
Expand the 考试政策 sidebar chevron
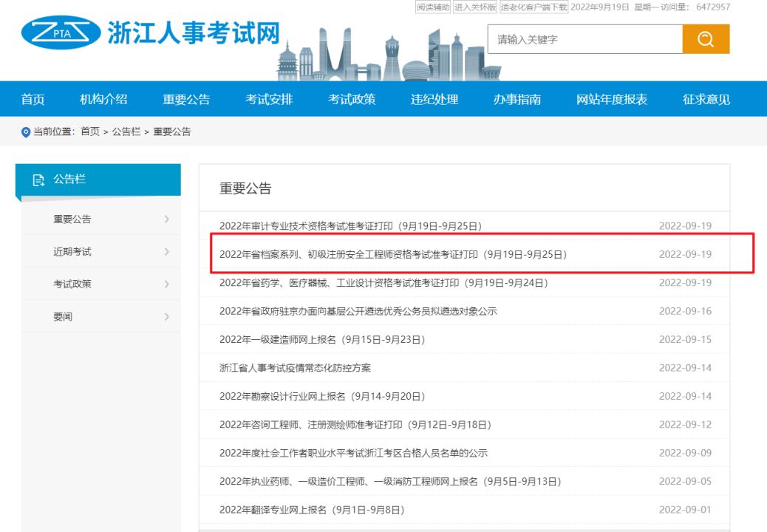pyautogui.click(x=166, y=284)
